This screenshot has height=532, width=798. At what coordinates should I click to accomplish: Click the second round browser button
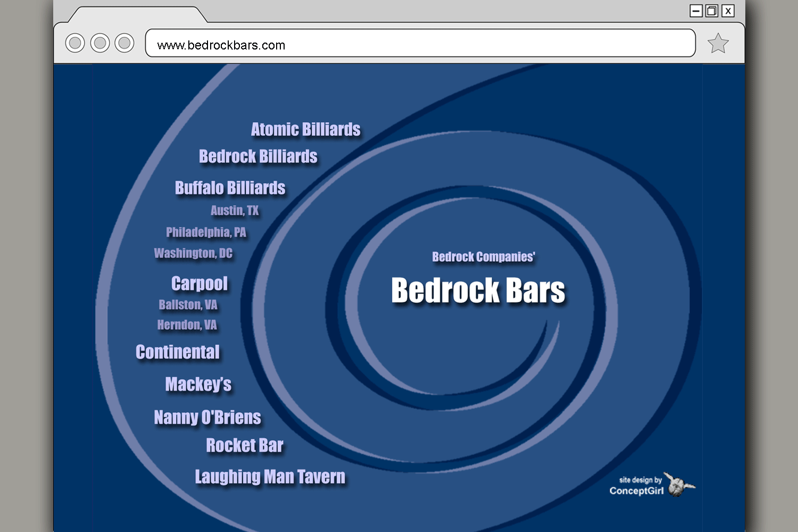point(100,43)
